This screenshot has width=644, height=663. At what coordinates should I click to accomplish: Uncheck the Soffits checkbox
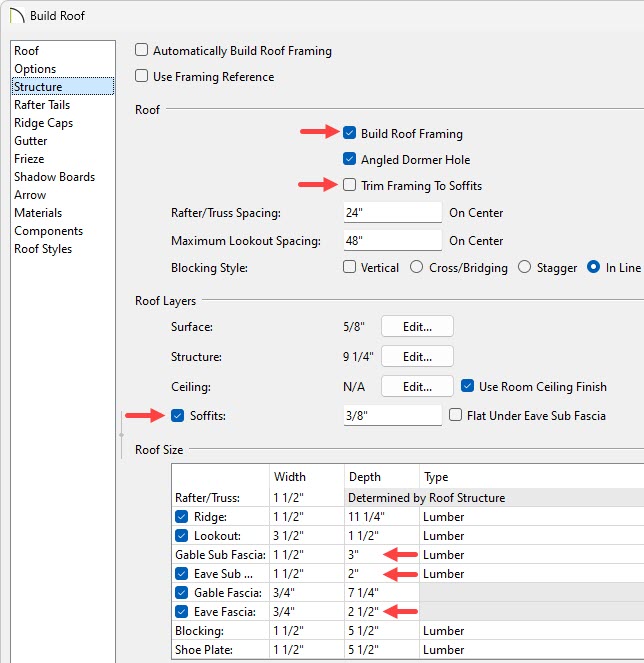(x=178, y=416)
